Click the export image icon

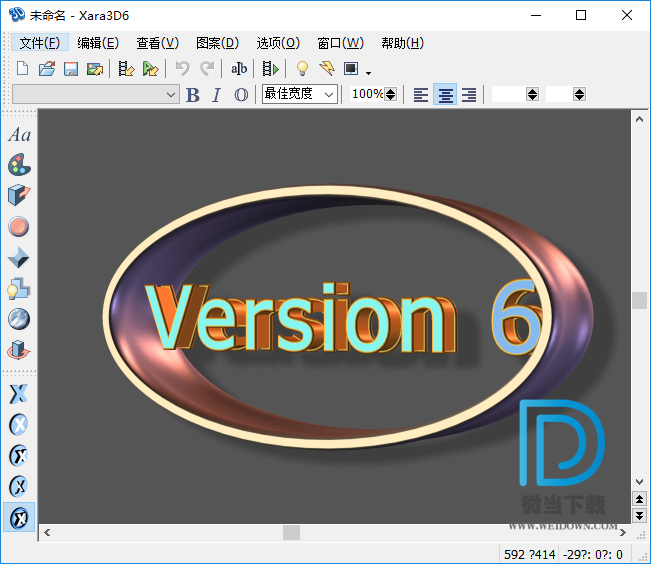[95, 69]
